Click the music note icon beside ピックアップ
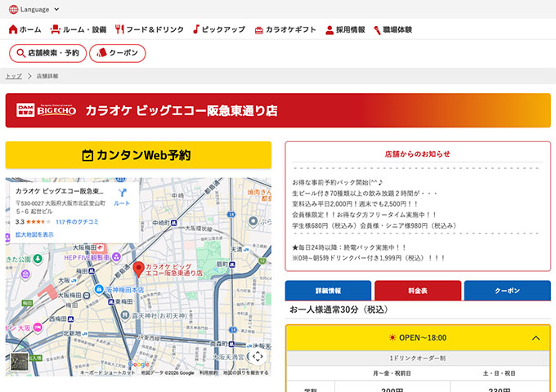The image size is (556, 392). [x=196, y=29]
